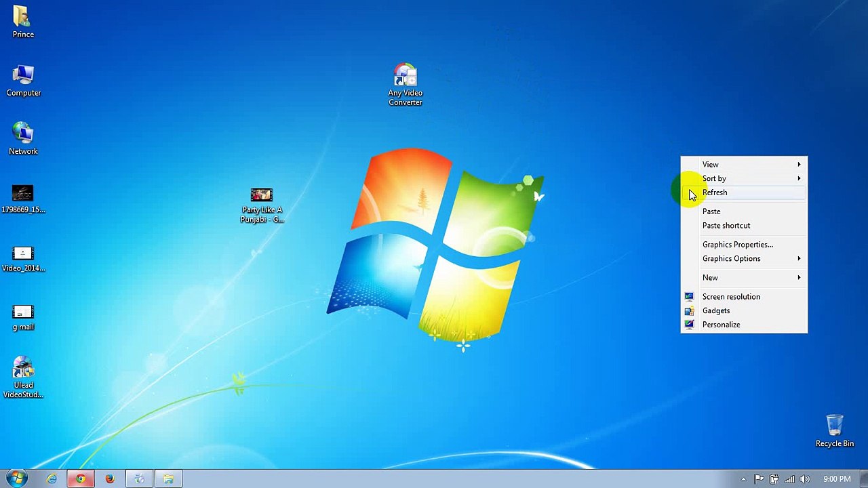This screenshot has width=868, height=488.
Task: Open the speaker volume tray icon
Action: (805, 479)
